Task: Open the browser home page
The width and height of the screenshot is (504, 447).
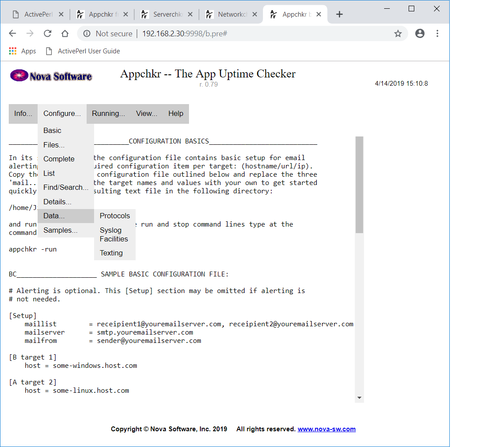Action: 65,33
